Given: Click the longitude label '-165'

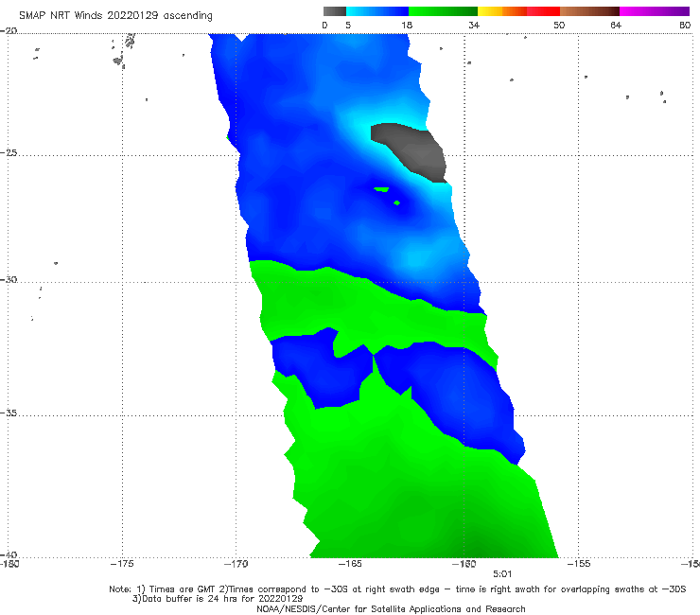Looking at the screenshot, I should pos(350,564).
